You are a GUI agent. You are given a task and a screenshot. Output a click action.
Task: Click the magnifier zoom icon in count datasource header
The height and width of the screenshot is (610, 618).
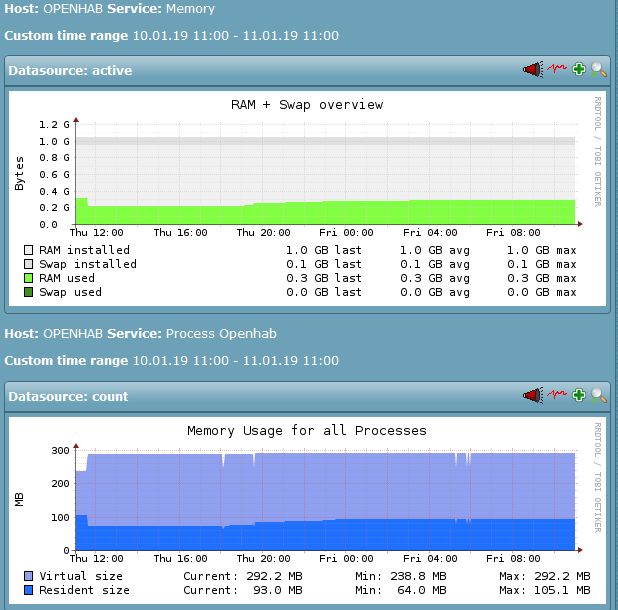click(599, 396)
